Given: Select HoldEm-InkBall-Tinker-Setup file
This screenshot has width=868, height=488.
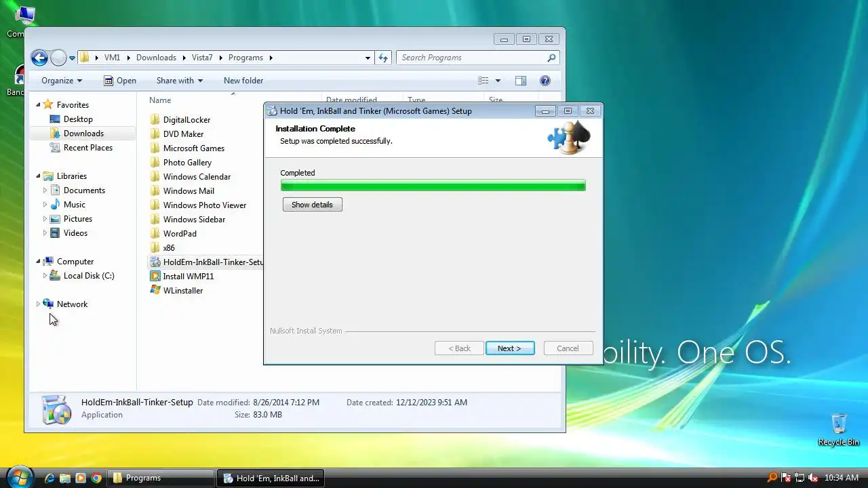Looking at the screenshot, I should coord(206,262).
